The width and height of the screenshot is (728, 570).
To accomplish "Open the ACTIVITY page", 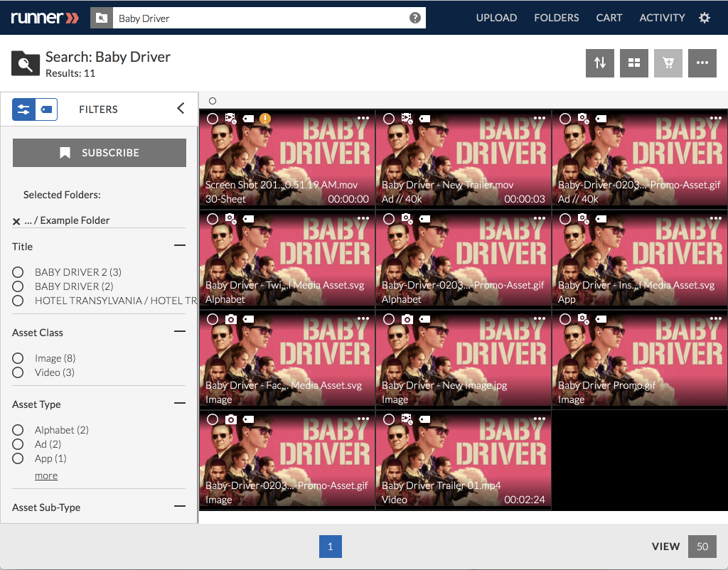I will [x=662, y=18].
